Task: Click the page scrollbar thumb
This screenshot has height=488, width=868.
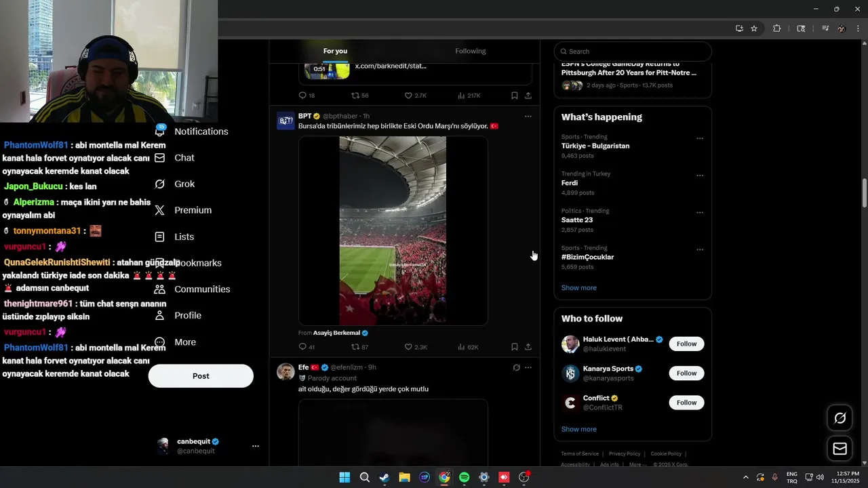Action: pyautogui.click(x=864, y=193)
